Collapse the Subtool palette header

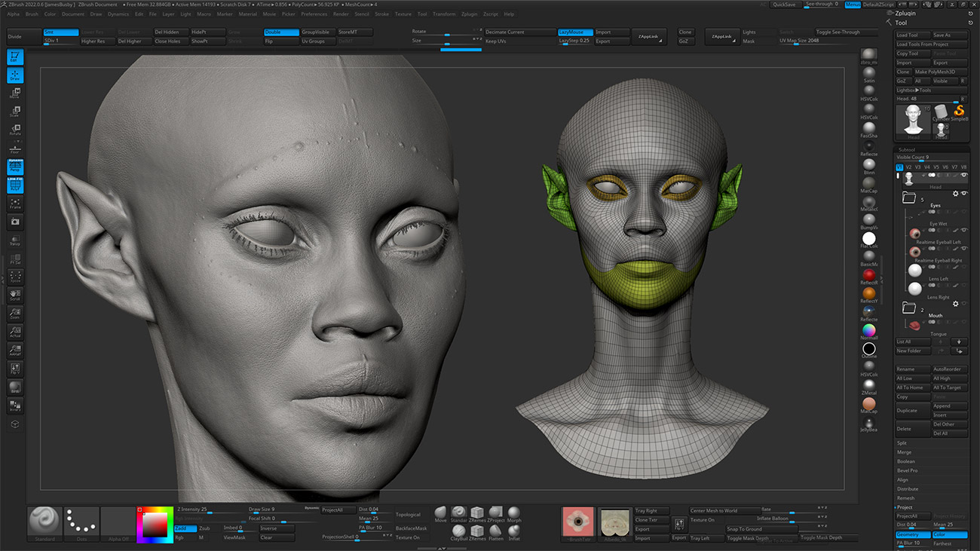tap(908, 149)
